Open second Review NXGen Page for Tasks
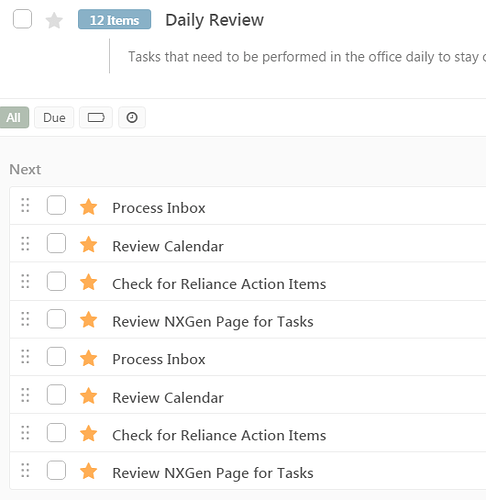The image size is (486, 500). pos(213,473)
